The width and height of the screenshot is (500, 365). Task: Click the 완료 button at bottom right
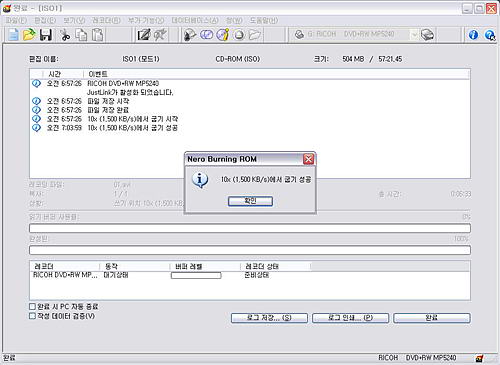[x=432, y=318]
